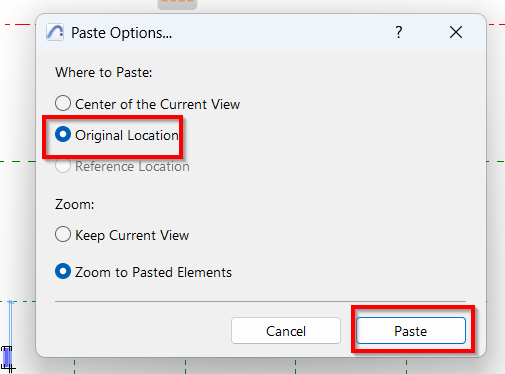
Task: Close the Paste Options dialog with the X
Action: pos(456,32)
